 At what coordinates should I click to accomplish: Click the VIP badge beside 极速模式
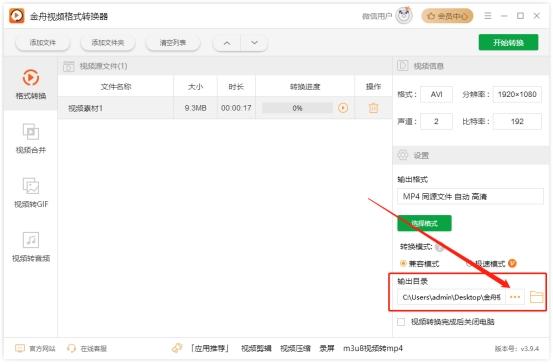512,263
